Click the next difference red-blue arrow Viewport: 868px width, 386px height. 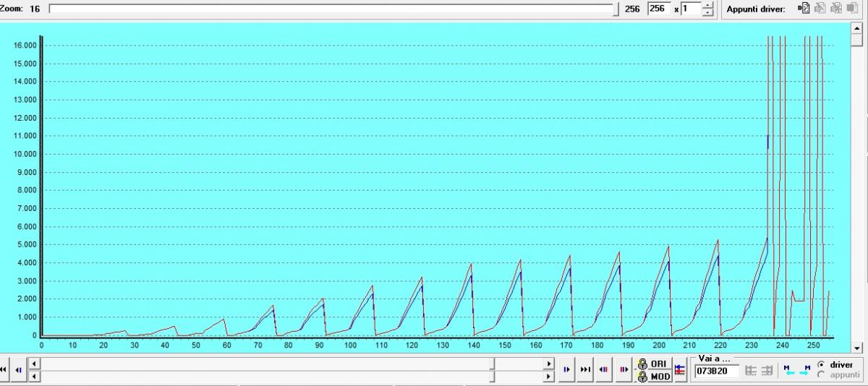(x=622, y=369)
